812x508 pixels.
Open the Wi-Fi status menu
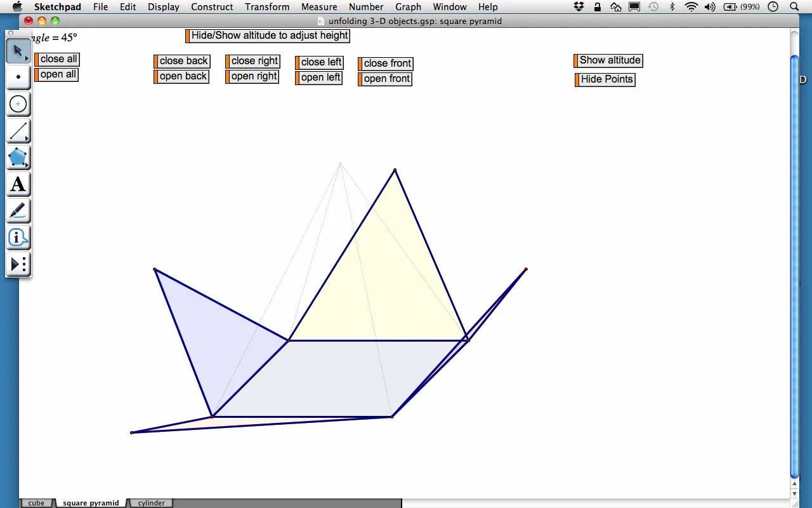click(x=691, y=7)
